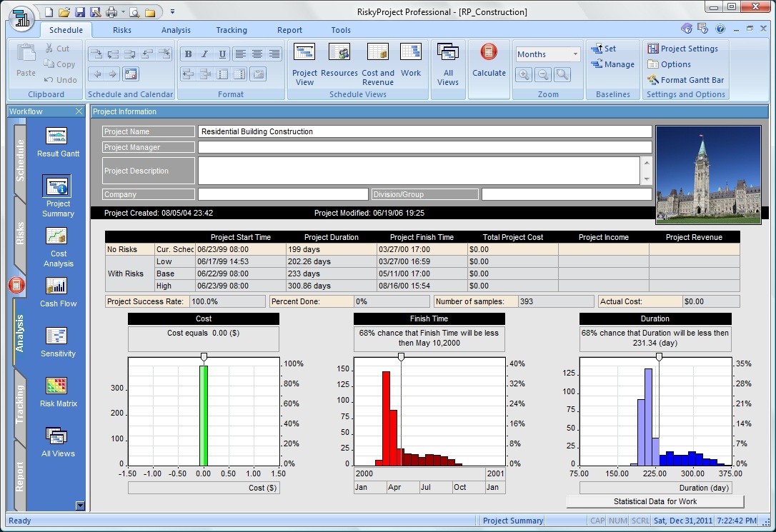Open the print options dropdown arrow
Screen dimensions: 776x532
point(123,12)
